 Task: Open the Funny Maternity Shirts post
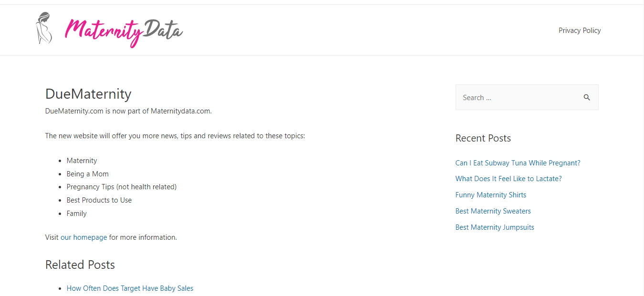pos(491,195)
